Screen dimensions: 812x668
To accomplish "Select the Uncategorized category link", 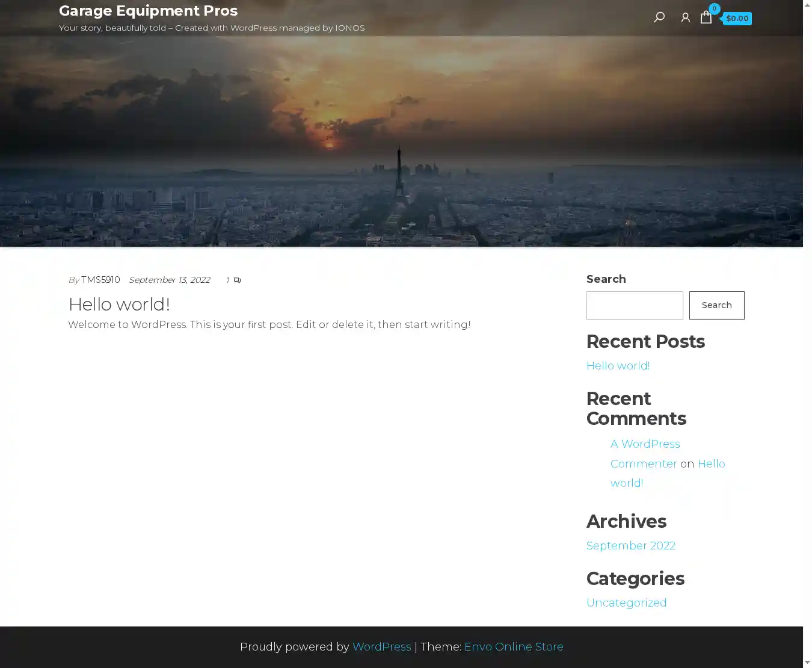I will click(626, 603).
